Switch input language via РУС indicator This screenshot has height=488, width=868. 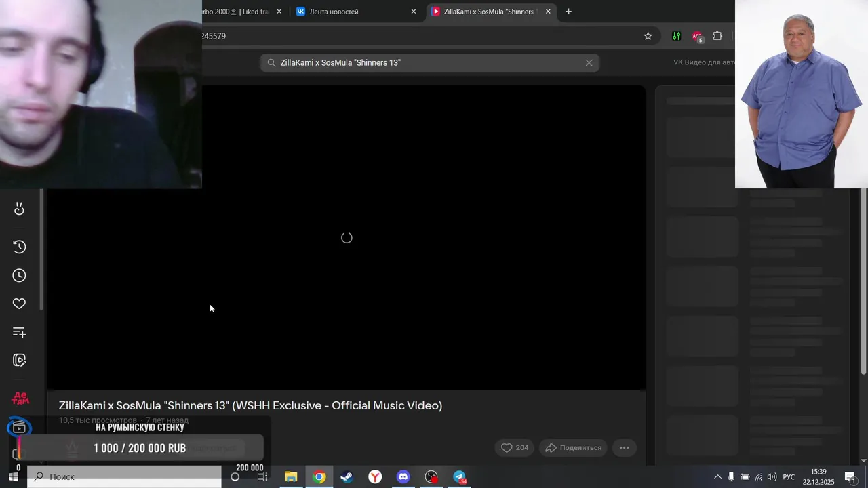pos(789,476)
